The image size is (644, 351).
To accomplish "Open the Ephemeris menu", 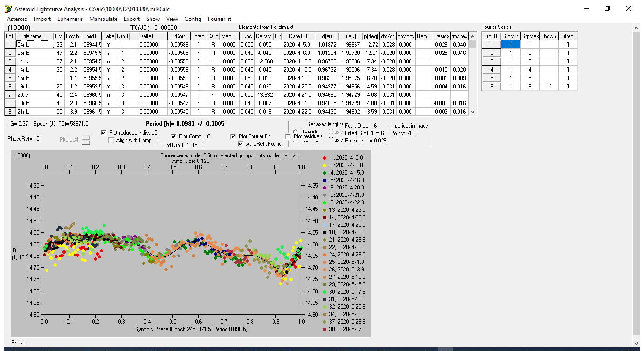I will (70, 19).
